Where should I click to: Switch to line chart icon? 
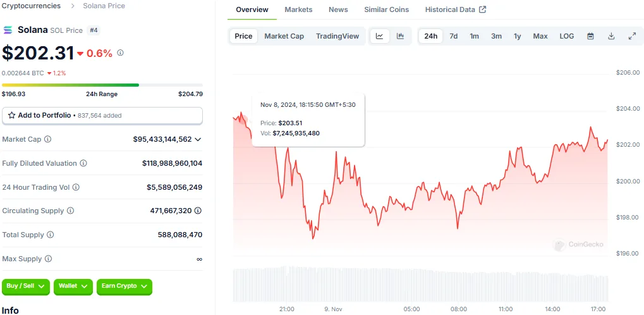[379, 36]
